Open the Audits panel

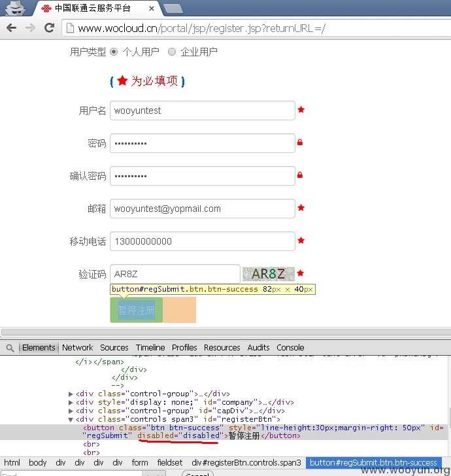click(x=258, y=348)
